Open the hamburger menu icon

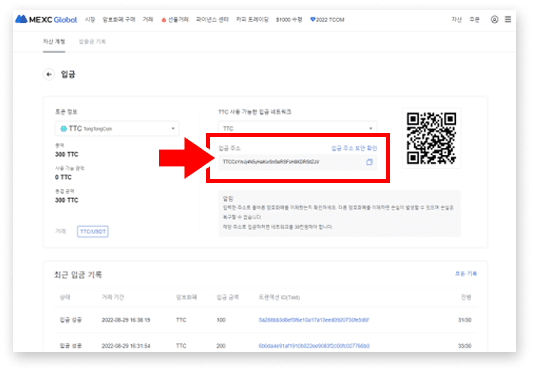point(508,19)
